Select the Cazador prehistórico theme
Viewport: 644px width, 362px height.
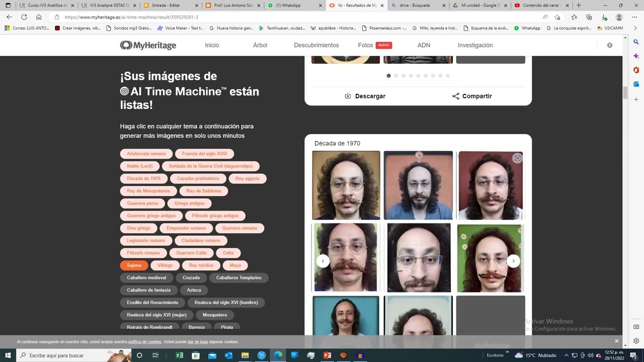[x=198, y=178]
